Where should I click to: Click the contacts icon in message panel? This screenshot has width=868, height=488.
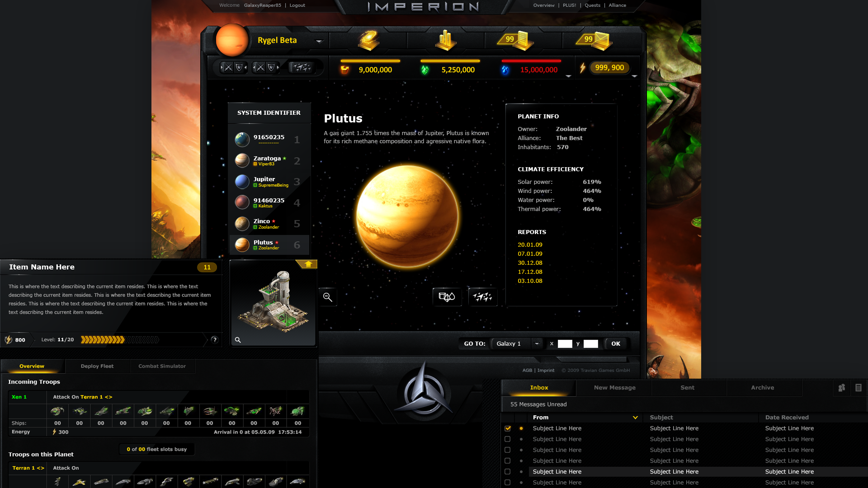[841, 388]
